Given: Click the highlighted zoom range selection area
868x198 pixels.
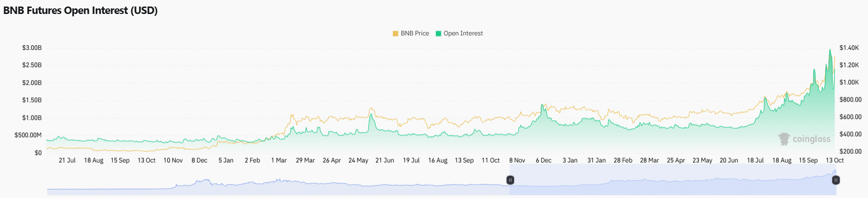Looking at the screenshot, I should point(673,180).
